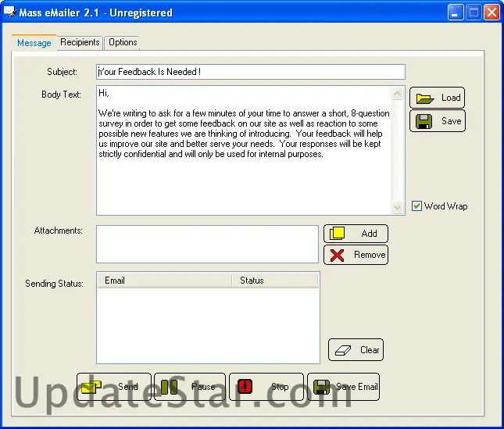Click the yellow envelope icon on Send
This screenshot has width=504, height=429.
[x=91, y=387]
